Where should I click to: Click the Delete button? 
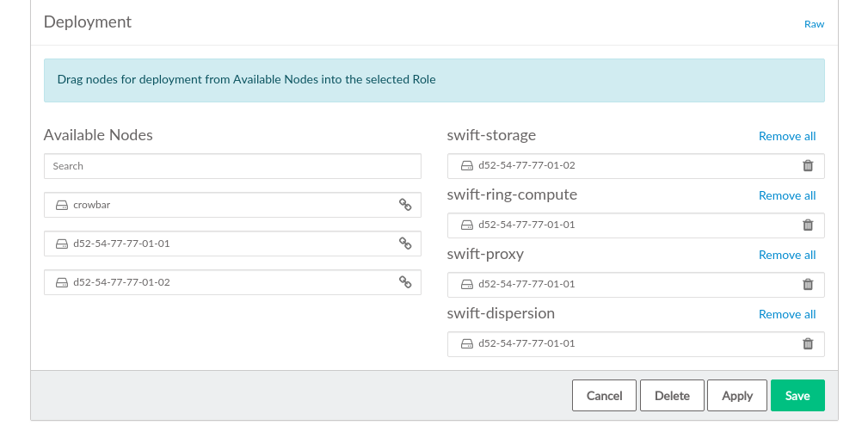[672, 396]
